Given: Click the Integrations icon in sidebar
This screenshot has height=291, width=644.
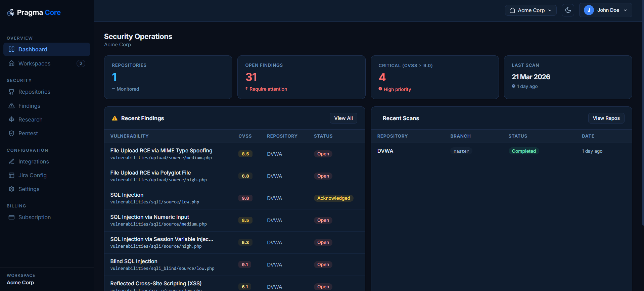Looking at the screenshot, I should [x=11, y=161].
